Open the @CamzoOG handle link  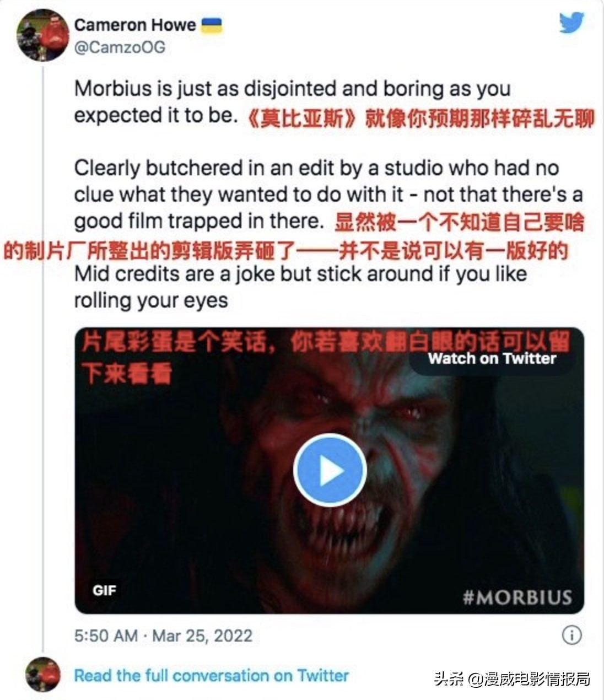[x=120, y=47]
